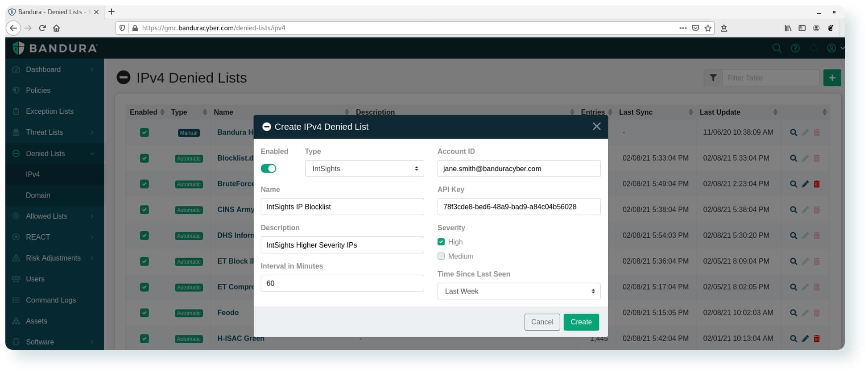Check the Medium severity checkbox
The height and width of the screenshot is (373, 868).
(441, 256)
